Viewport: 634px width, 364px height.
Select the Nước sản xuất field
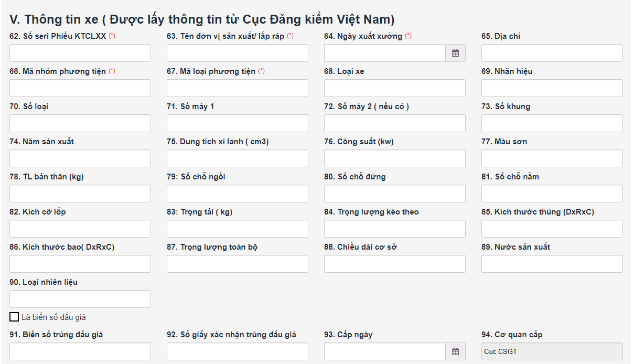[552, 264]
